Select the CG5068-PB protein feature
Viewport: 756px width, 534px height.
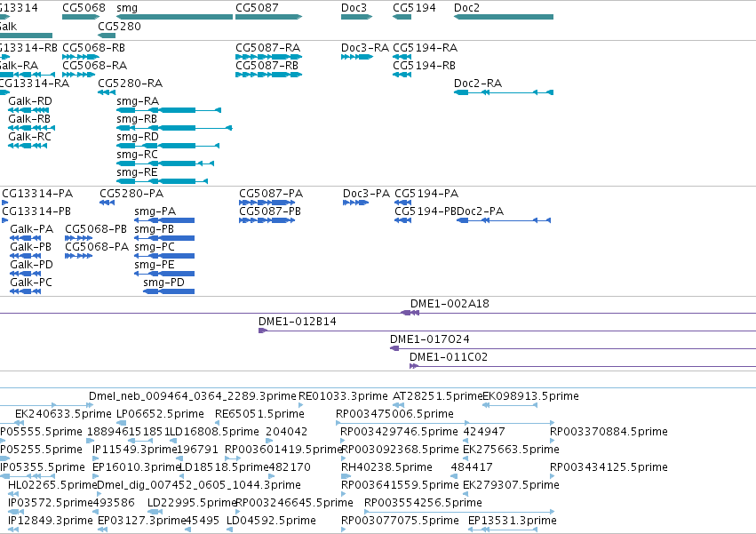coord(78,238)
